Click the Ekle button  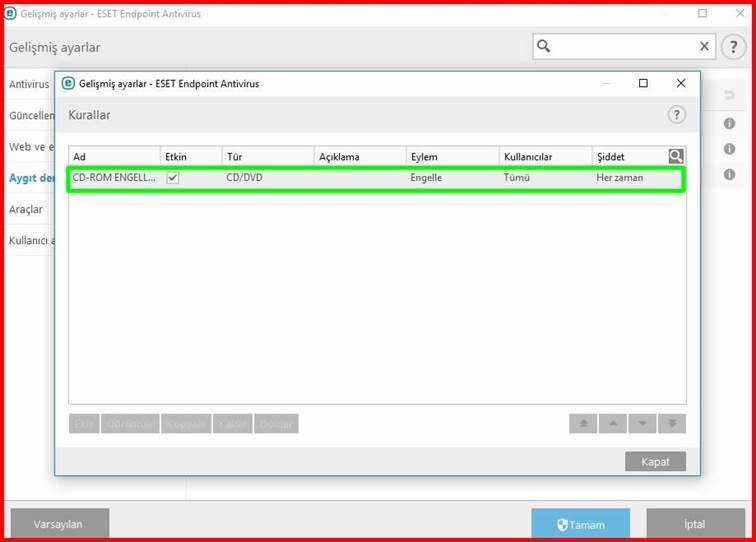click(84, 423)
